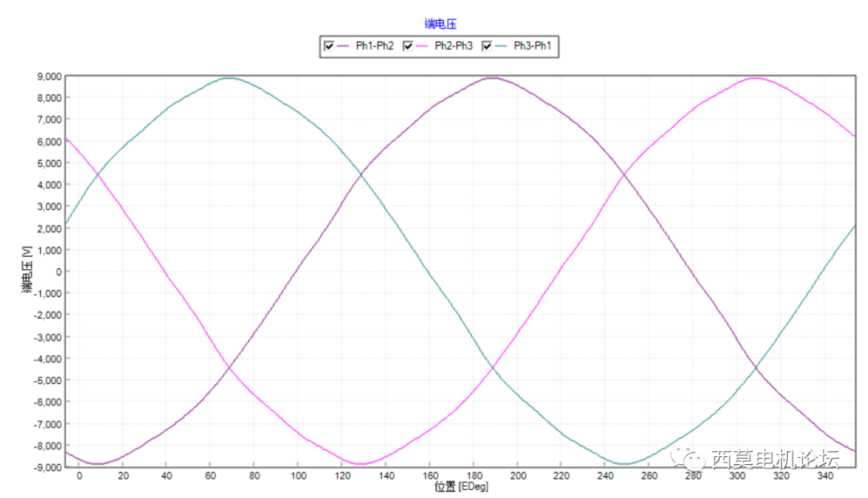Click the 9,000 y-axis tick label
This screenshot has height=498, width=868.
pyautogui.click(x=48, y=76)
